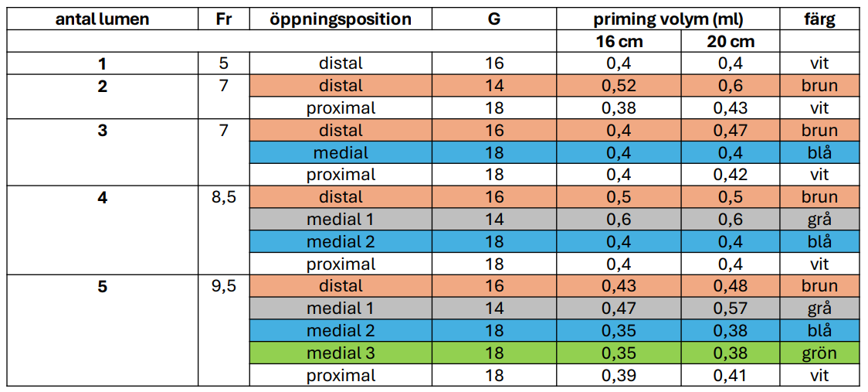
Task: Click the "priming volym (ml)" header
Action: point(668,19)
